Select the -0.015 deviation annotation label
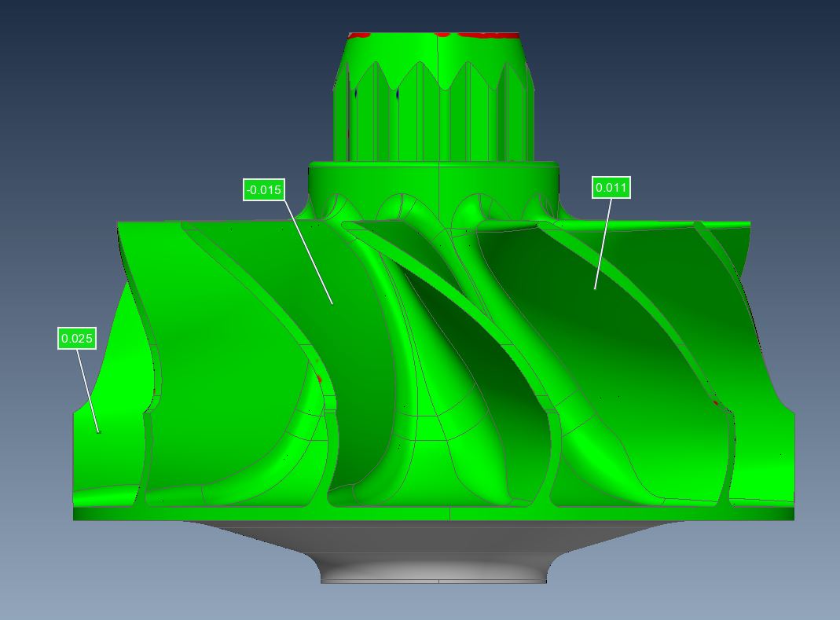Viewport: 840px width, 620px height. point(263,189)
